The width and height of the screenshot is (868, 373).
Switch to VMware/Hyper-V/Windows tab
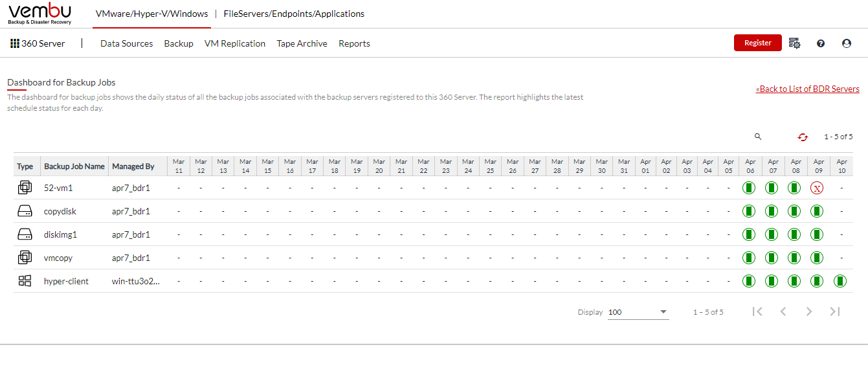pos(152,14)
